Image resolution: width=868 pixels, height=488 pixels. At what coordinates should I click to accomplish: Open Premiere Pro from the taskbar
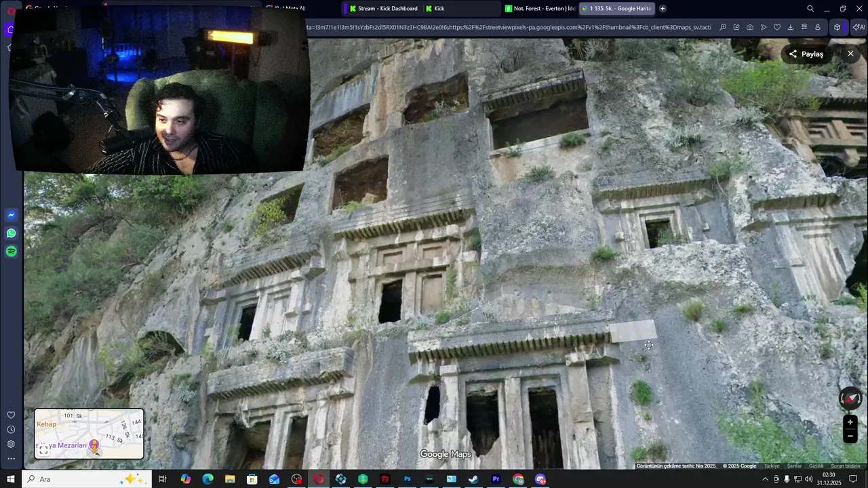(x=496, y=479)
